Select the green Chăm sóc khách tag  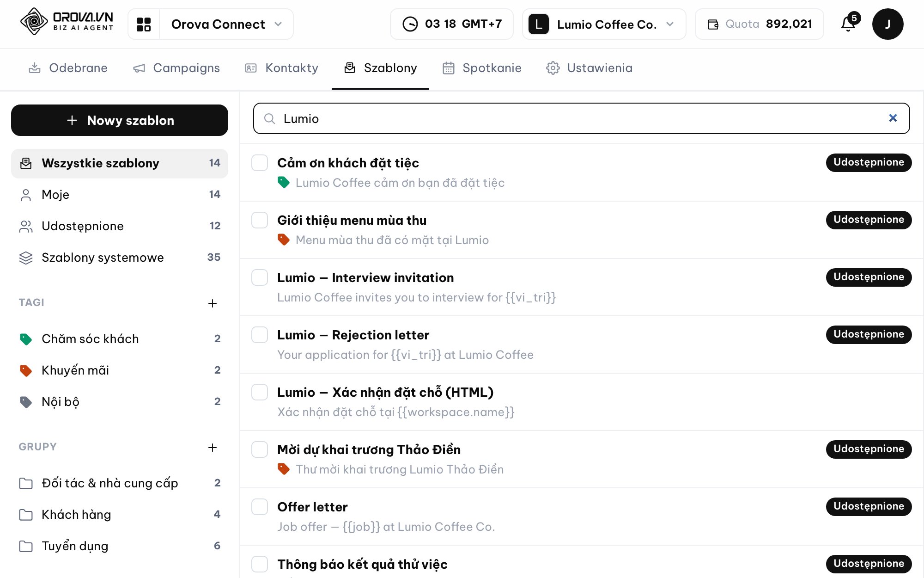(120, 339)
